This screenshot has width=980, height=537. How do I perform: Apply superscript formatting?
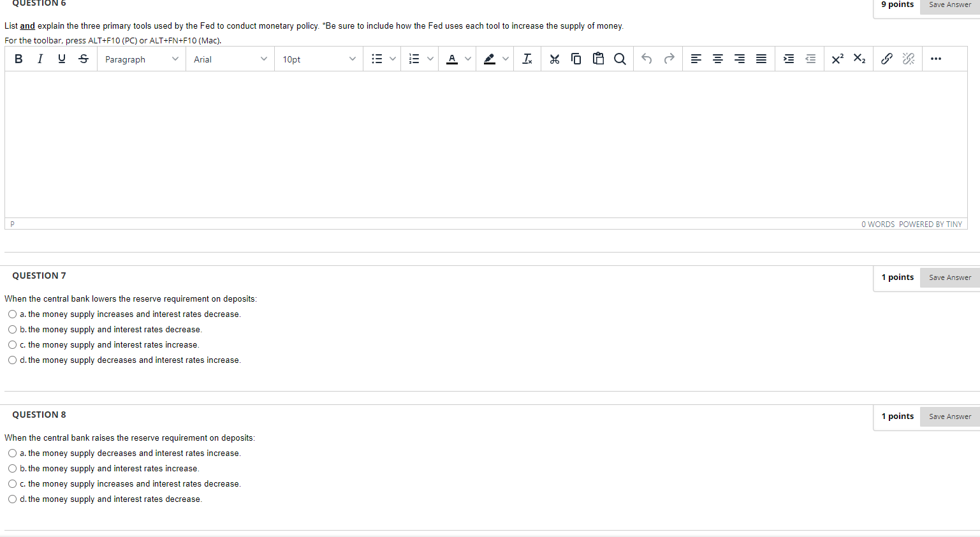pyautogui.click(x=838, y=59)
